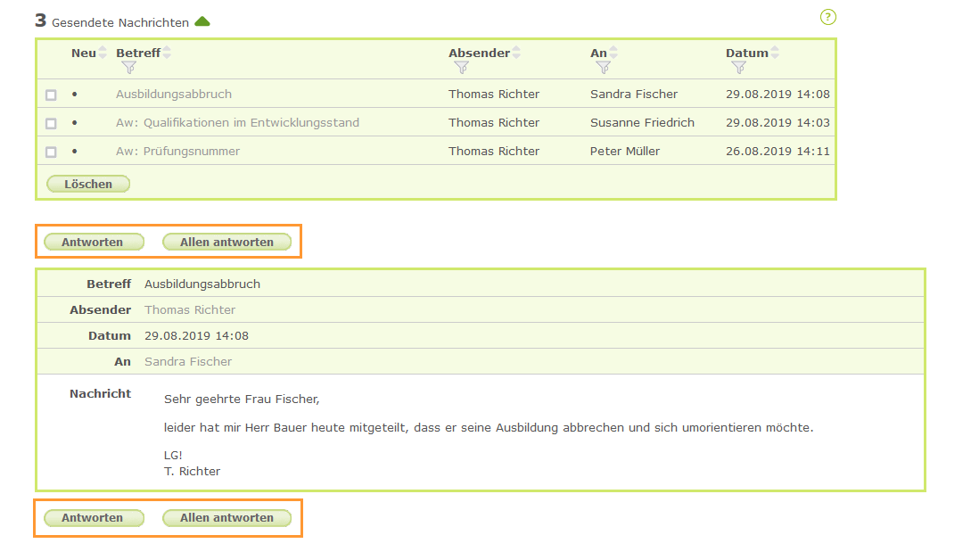The image size is (971, 560).
Task: Open the help question mark icon
Action: 827,17
